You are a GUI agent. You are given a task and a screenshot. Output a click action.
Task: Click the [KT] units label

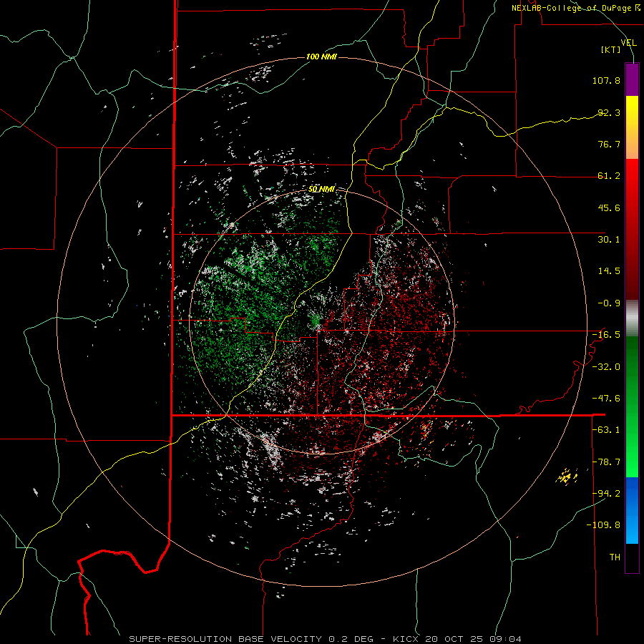(611, 49)
